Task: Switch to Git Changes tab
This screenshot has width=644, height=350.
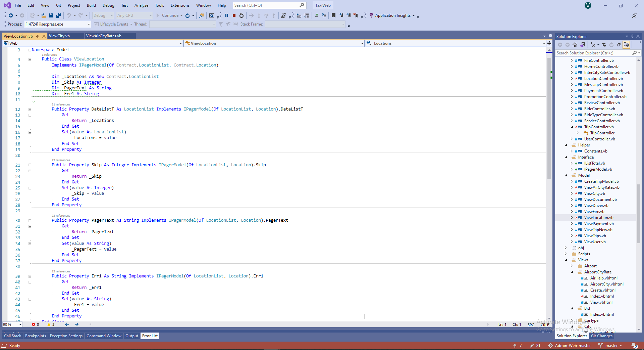Action: 602,336
